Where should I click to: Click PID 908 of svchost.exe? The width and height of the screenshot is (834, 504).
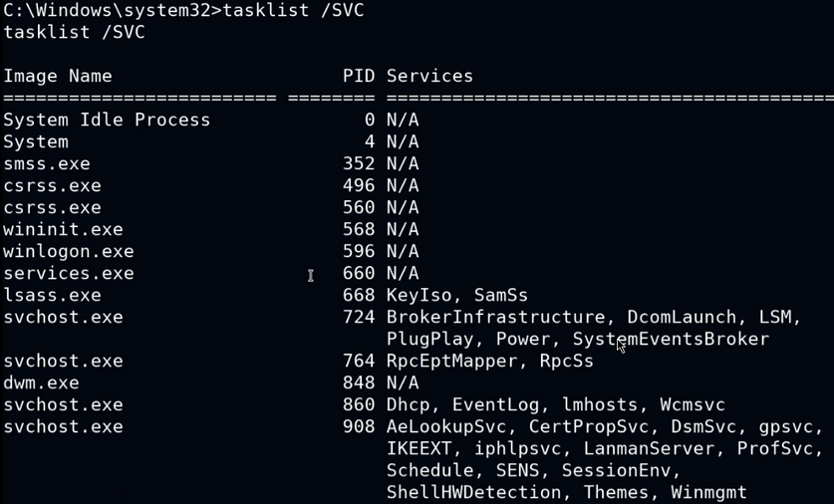[359, 427]
